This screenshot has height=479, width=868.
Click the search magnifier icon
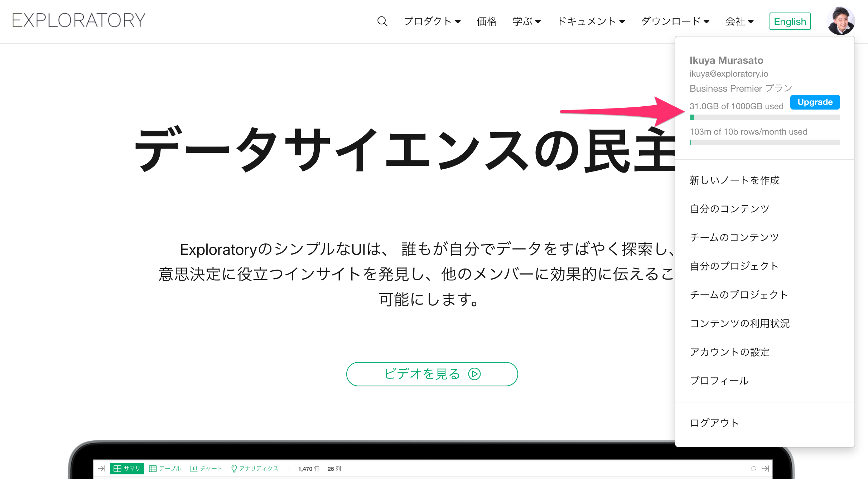pos(382,21)
